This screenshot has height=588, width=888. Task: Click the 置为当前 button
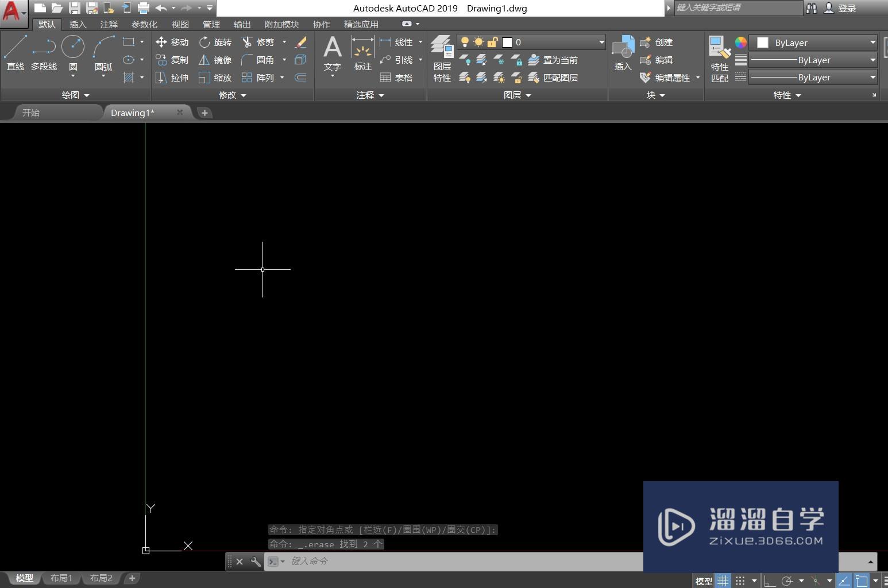(x=553, y=60)
